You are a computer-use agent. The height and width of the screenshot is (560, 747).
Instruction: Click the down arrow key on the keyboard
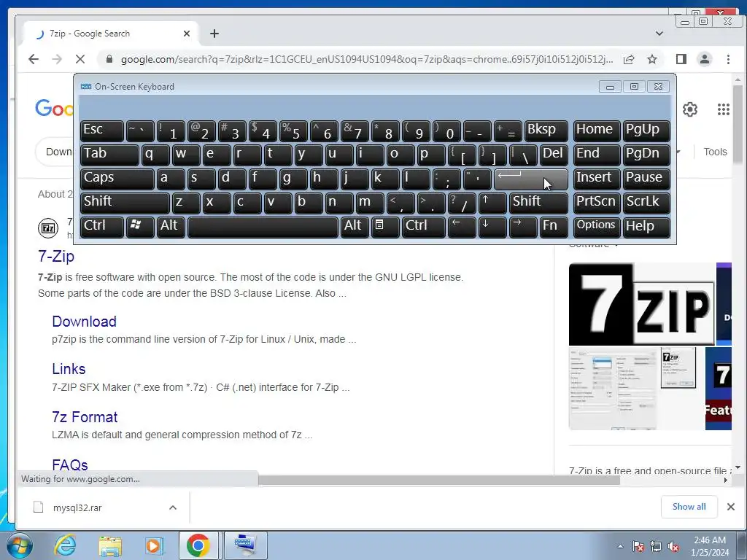[492, 227]
